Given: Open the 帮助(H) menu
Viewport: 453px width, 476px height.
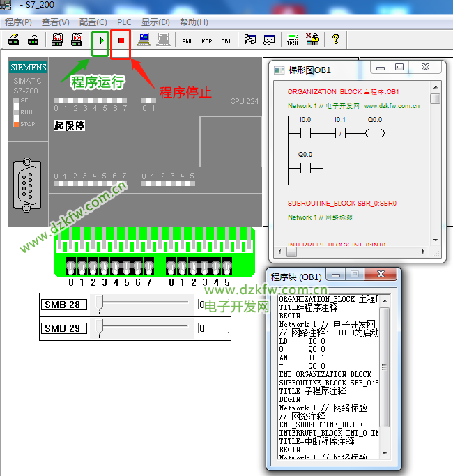Looking at the screenshot, I should pos(194,22).
